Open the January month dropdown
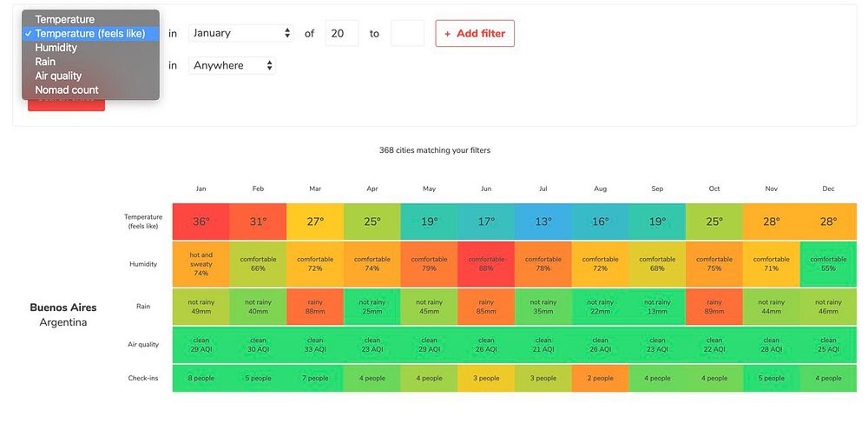868x423 pixels. [240, 33]
